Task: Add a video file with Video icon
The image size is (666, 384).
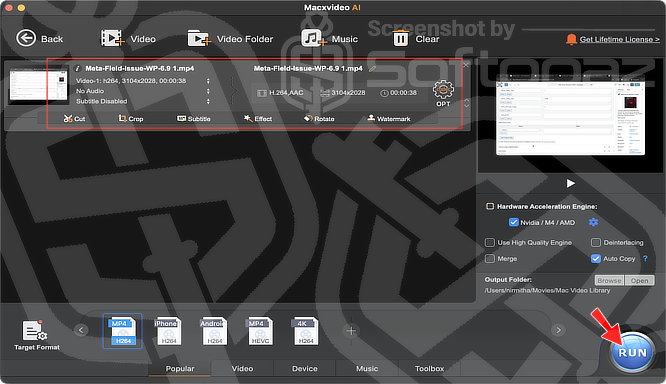Action: click(x=128, y=39)
